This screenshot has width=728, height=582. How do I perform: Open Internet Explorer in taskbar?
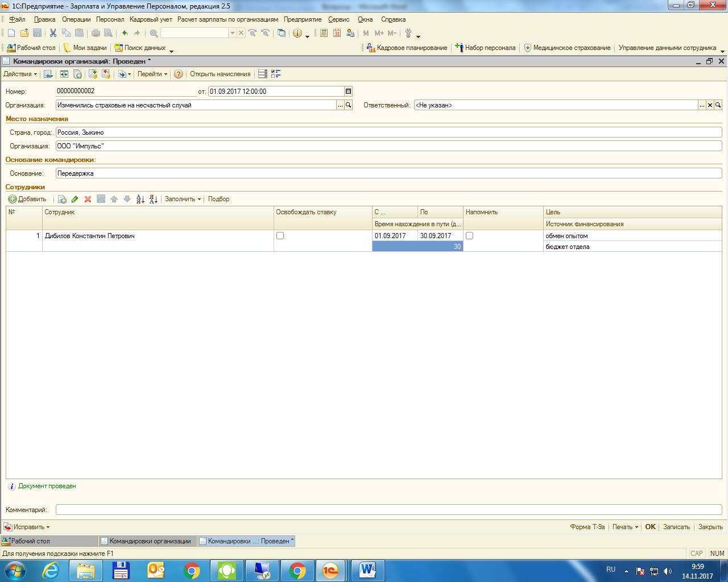click(x=51, y=570)
